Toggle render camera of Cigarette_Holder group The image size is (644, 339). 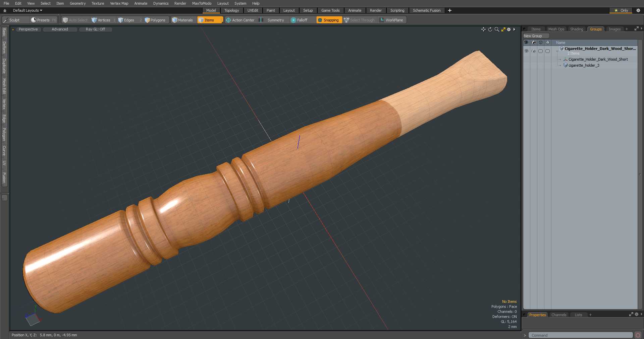coord(534,51)
